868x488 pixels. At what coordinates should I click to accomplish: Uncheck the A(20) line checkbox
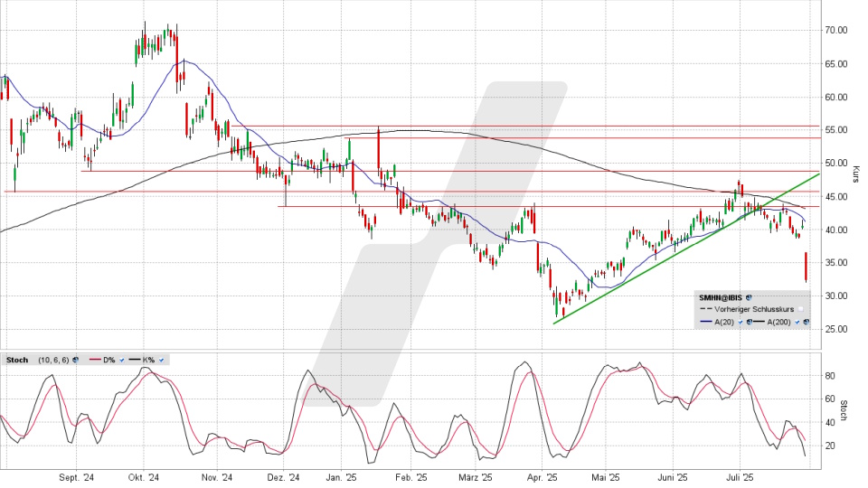tap(741, 322)
